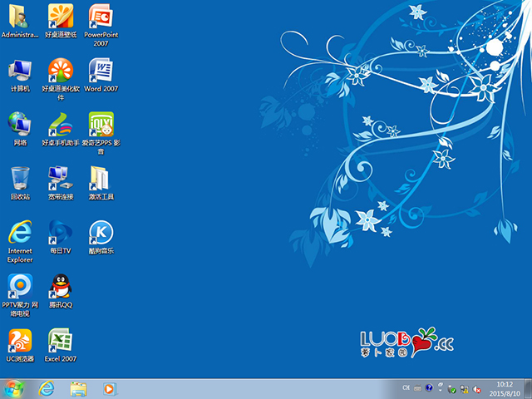Click the CH input language indicator
Screen dimensions: 532x399
406,388
